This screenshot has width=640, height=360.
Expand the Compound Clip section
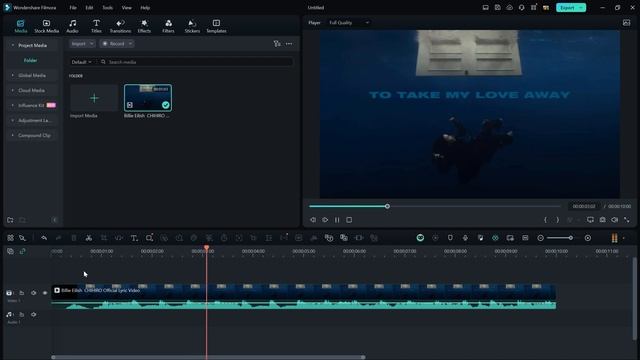(31, 135)
